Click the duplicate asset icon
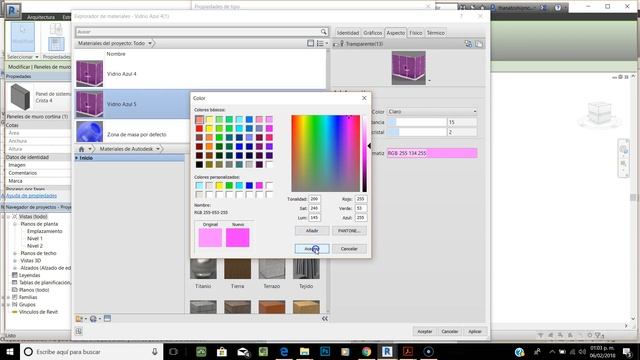The height and width of the screenshot is (360, 640). point(479,44)
